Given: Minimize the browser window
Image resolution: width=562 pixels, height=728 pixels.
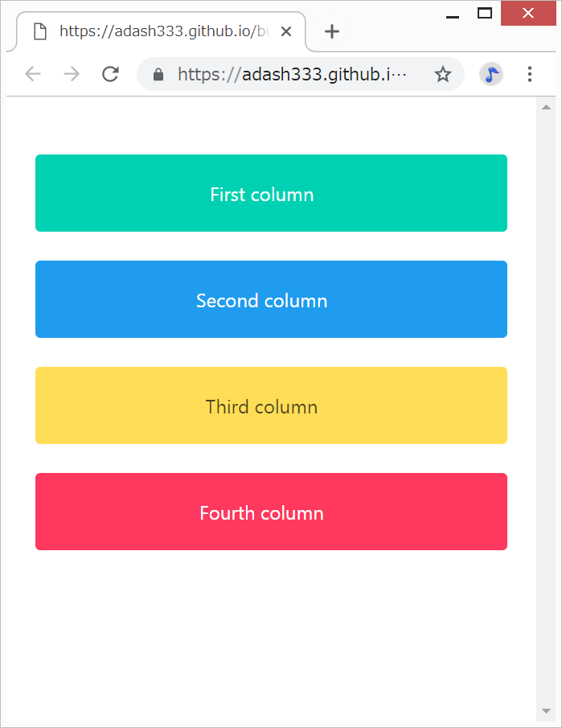Looking at the screenshot, I should [453, 13].
